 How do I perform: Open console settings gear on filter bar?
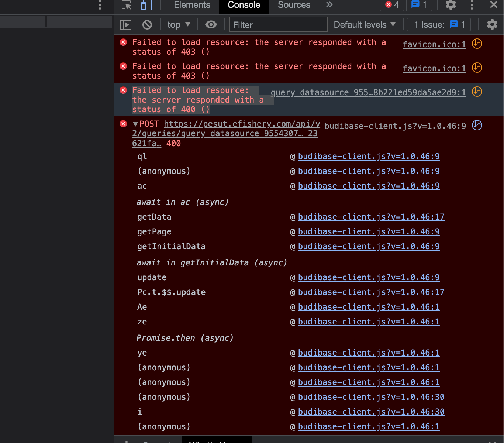click(x=492, y=24)
